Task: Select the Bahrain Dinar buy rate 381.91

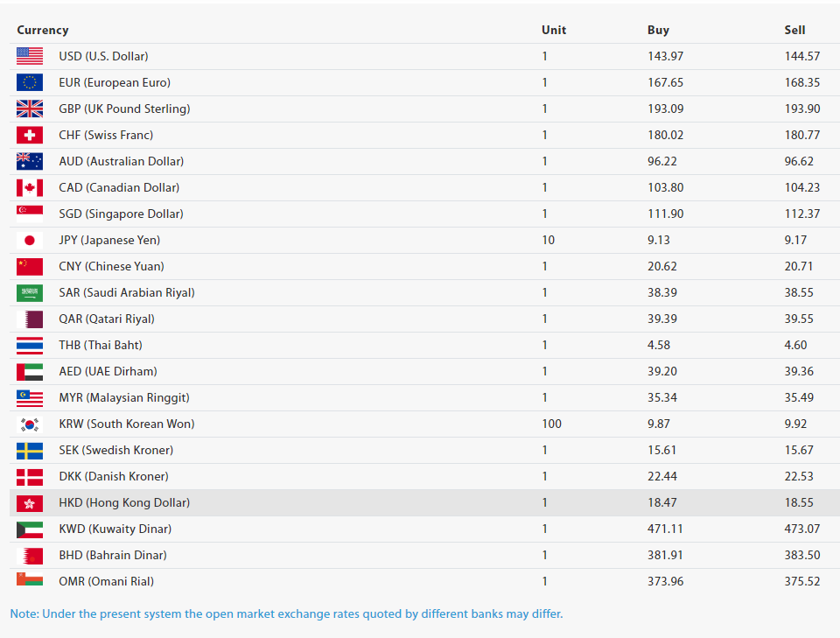Action: [x=665, y=555]
